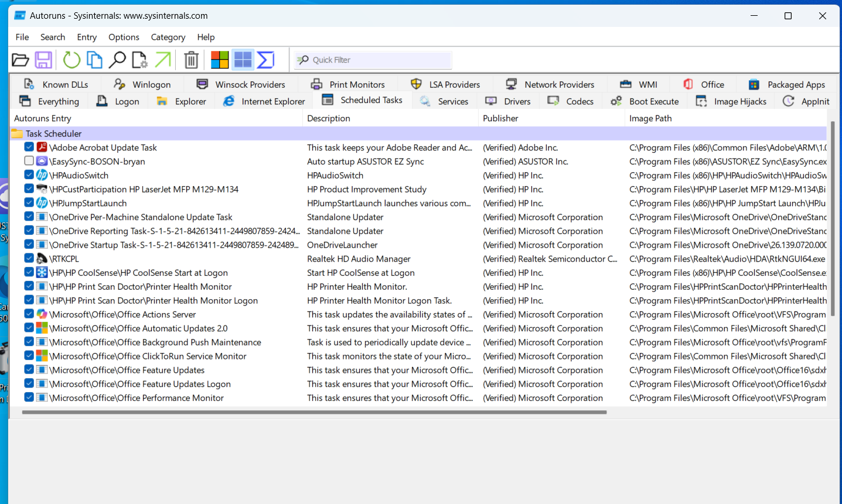Viewport: 842px width, 504px height.
Task: Open the Winsock Providers tab
Action: coord(241,84)
